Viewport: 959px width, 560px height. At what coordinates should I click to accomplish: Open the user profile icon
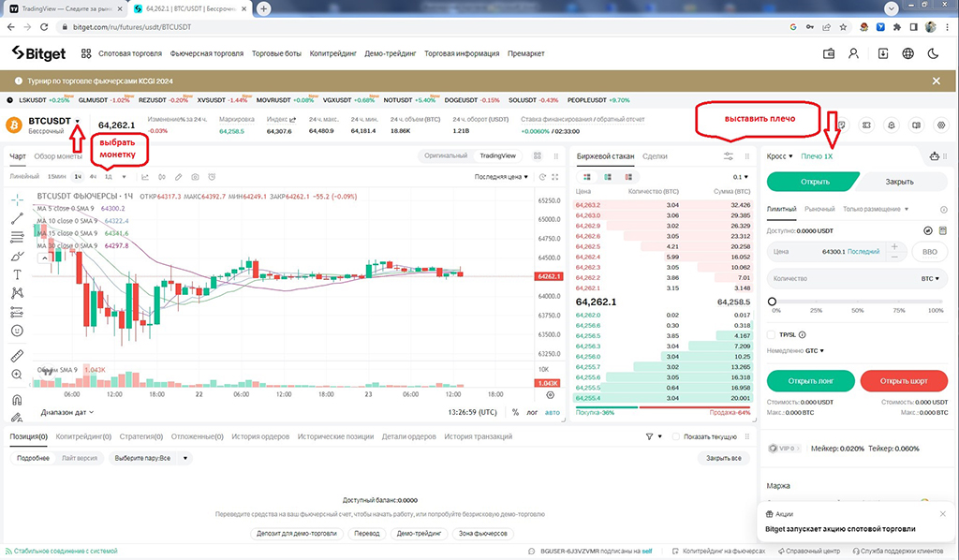click(x=854, y=53)
